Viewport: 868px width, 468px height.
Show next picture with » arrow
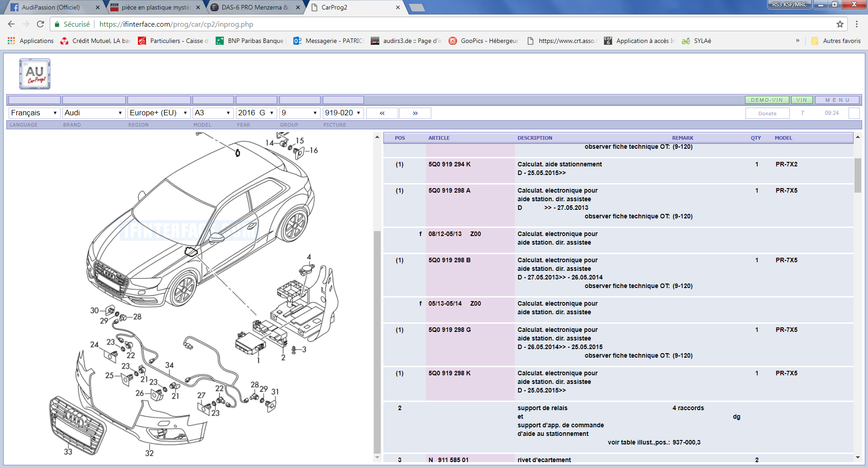coord(415,113)
